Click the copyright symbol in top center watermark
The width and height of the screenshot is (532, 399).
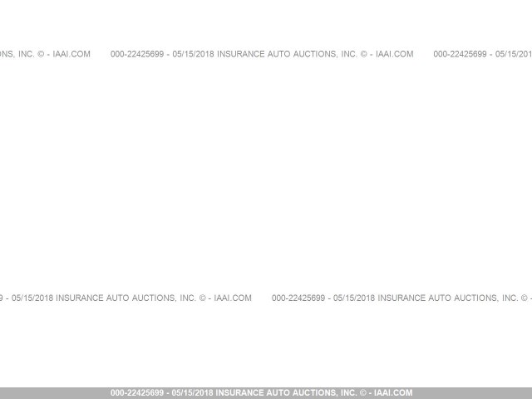coord(363,54)
